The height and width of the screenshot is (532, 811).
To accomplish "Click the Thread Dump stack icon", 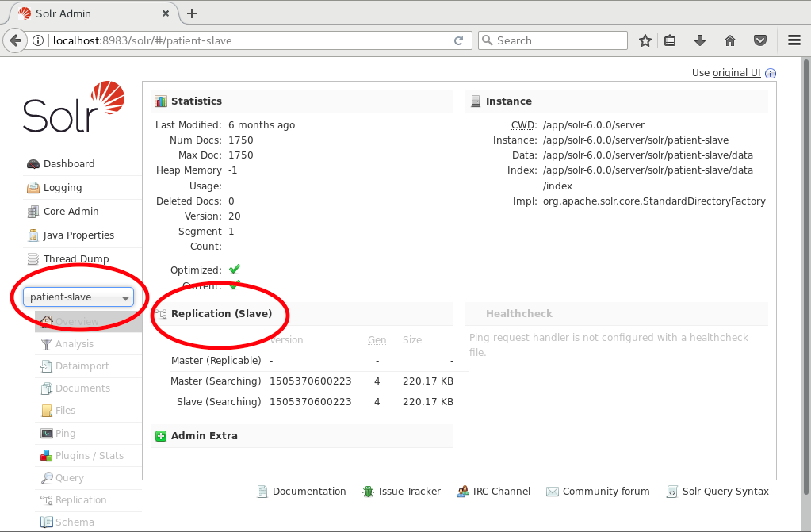I will [x=33, y=258].
